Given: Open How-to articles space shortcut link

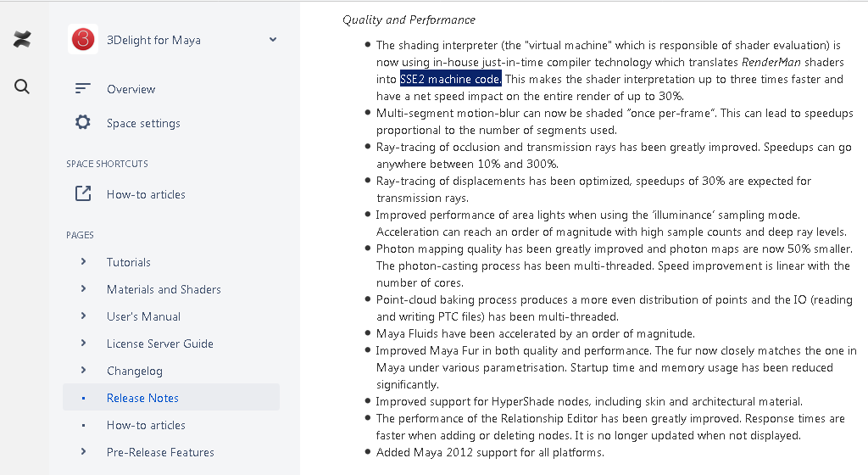Looking at the screenshot, I should (x=146, y=194).
